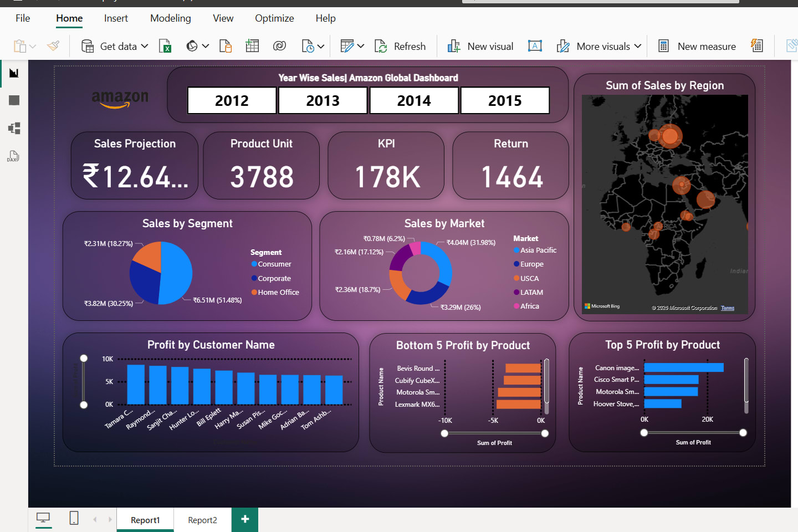Expand the Recent sources dropdown arrow

[321, 47]
